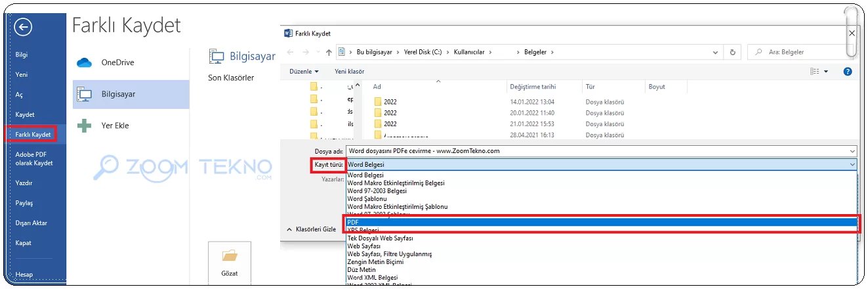The width and height of the screenshot is (868, 289).
Task: Open Hesap in backstage menu
Action: (24, 275)
